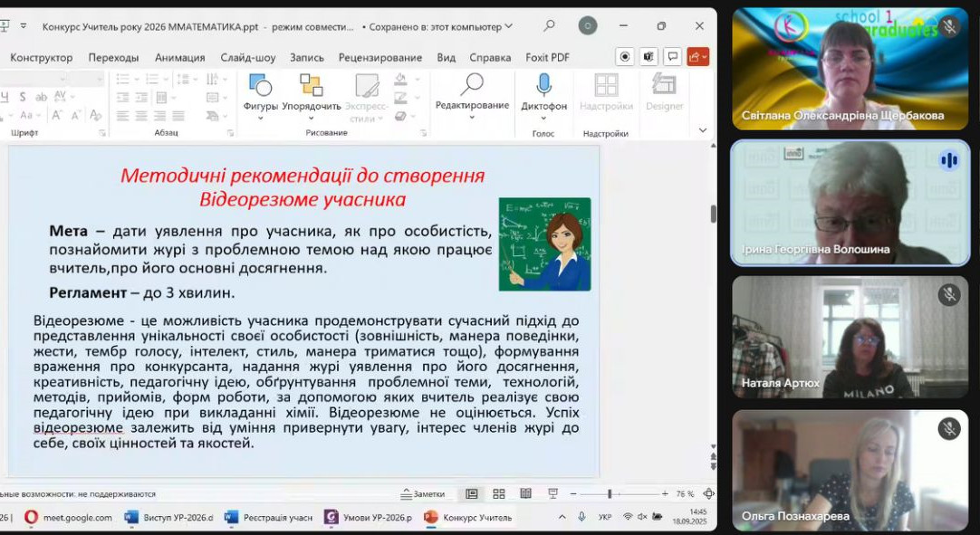This screenshot has height=535, width=980.
Task: Toggle align right paragraph button
Action: (x=160, y=116)
